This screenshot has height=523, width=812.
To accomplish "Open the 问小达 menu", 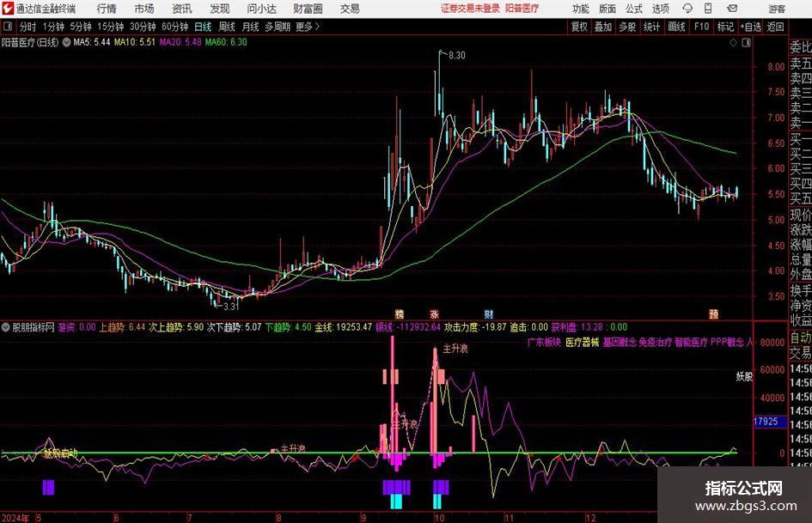I will (x=261, y=9).
